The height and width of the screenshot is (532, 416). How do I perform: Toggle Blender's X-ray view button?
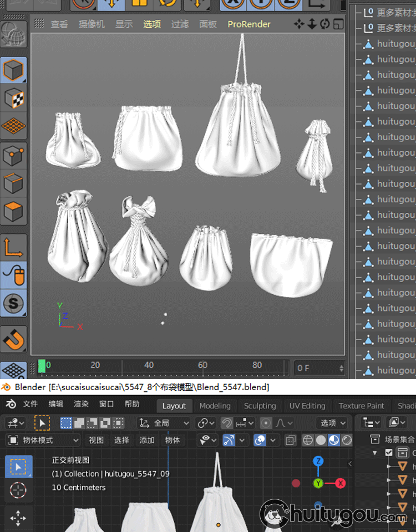coord(290,441)
